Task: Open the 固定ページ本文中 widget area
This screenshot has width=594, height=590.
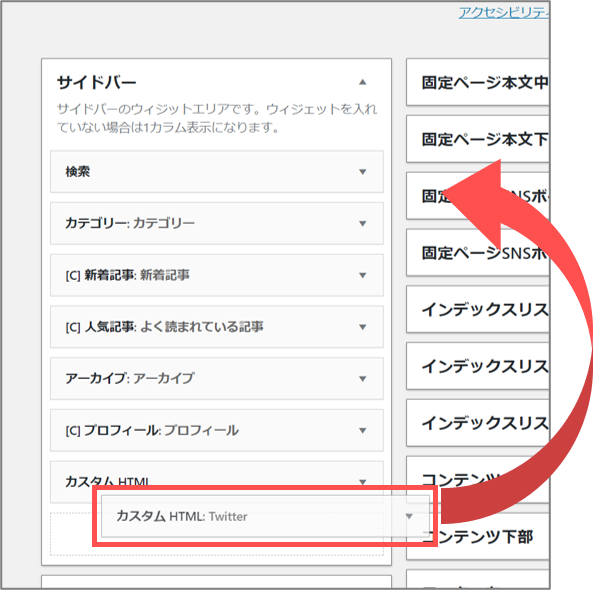Action: click(x=478, y=82)
